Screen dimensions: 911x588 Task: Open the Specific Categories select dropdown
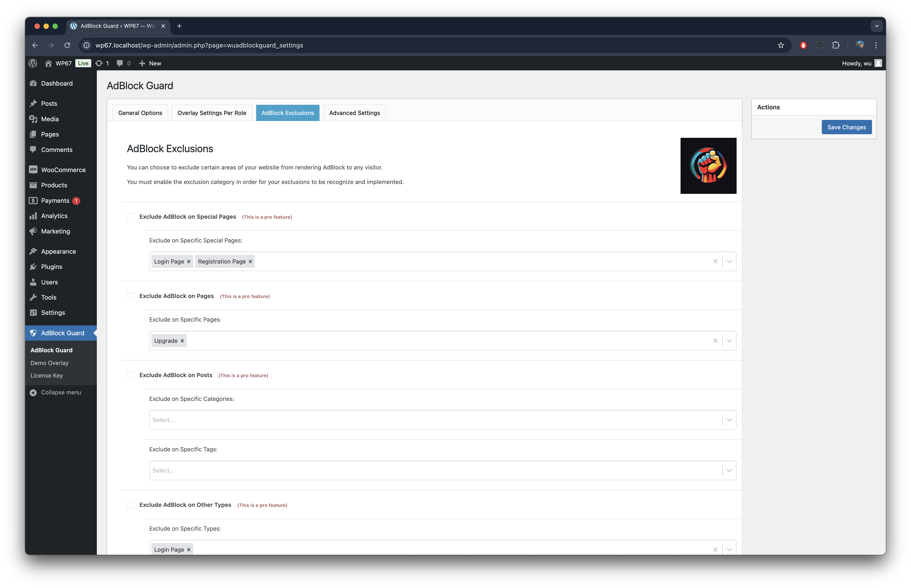coord(442,420)
